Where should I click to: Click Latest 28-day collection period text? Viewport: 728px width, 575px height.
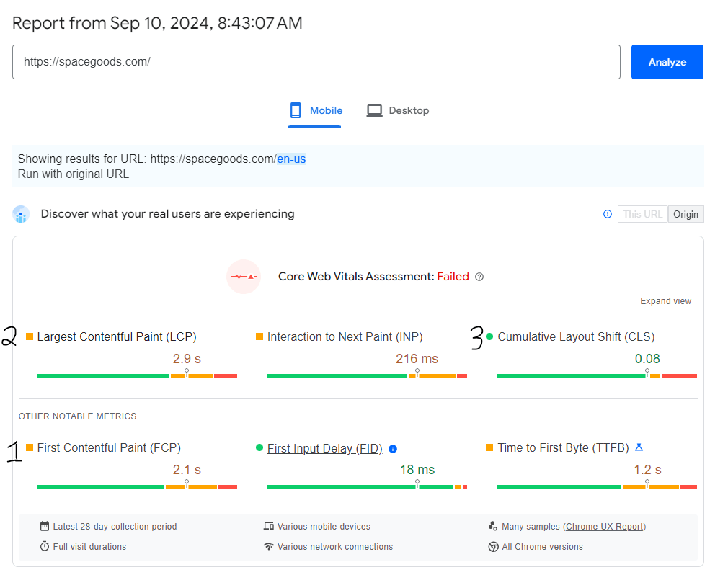point(115,526)
